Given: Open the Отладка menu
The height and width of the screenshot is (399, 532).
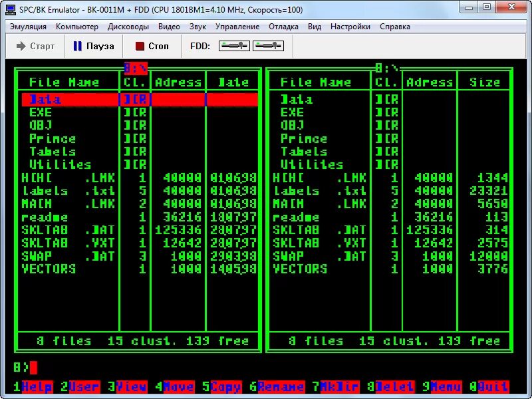Looking at the screenshot, I should pos(283,27).
